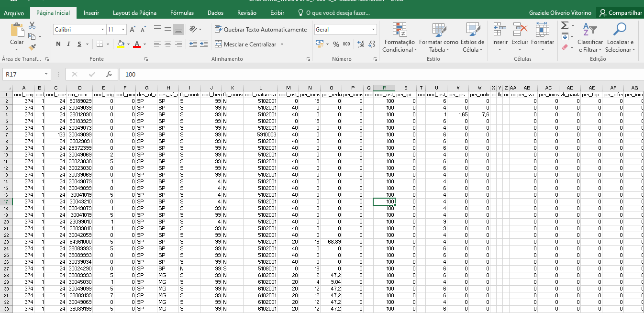Switch to the Revisão tab
The height and width of the screenshot is (313, 644).
[246, 13]
